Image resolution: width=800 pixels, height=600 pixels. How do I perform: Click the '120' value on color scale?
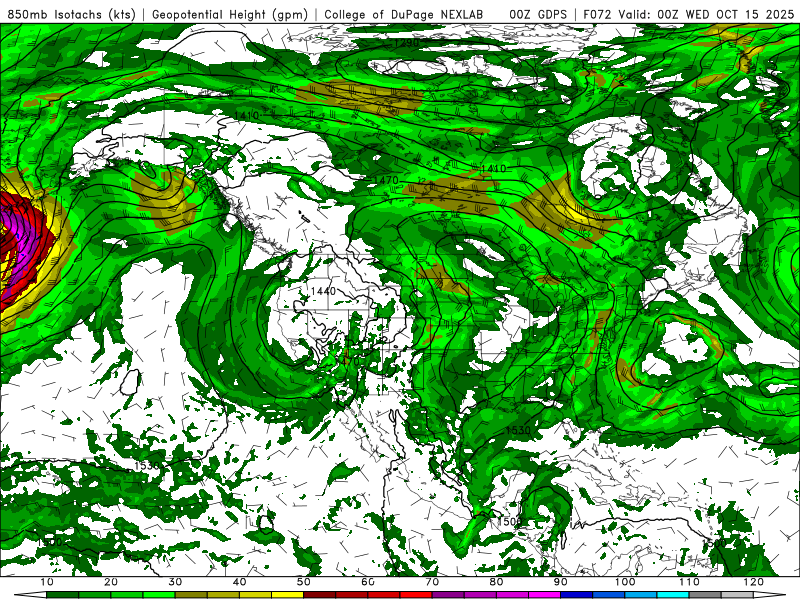point(754,582)
